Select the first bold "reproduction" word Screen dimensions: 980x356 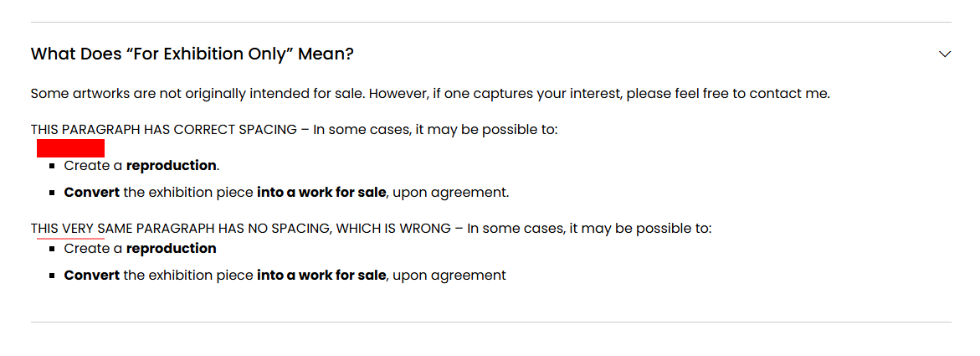coord(172,166)
